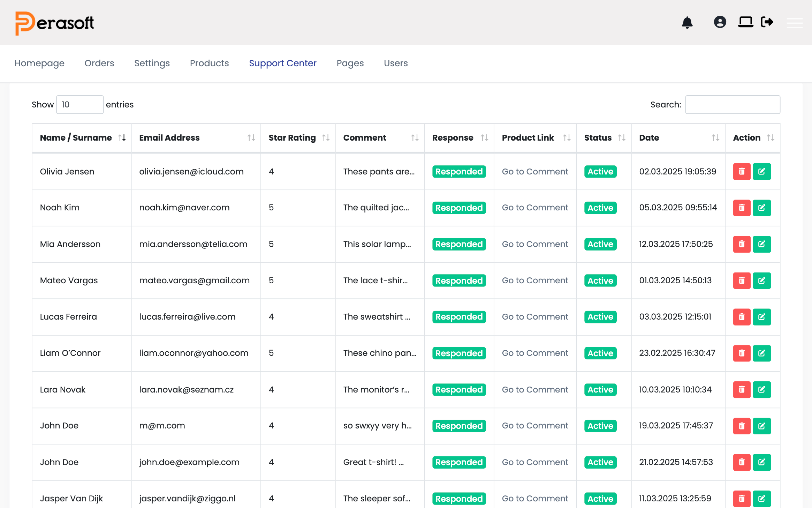Edit Jasper Van Dijk's comment
Viewport: 812px width, 508px height.
pyautogui.click(x=761, y=499)
